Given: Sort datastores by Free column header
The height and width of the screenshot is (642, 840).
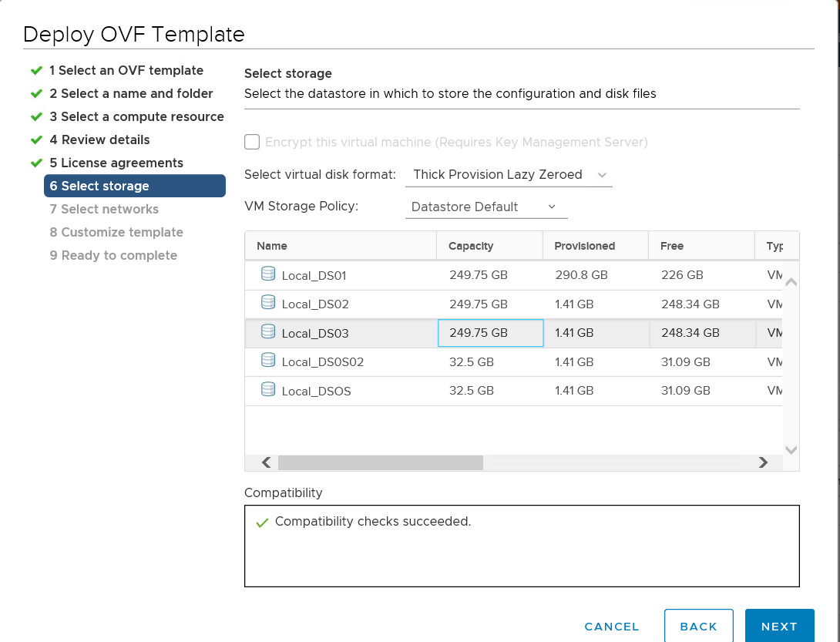Looking at the screenshot, I should point(672,246).
